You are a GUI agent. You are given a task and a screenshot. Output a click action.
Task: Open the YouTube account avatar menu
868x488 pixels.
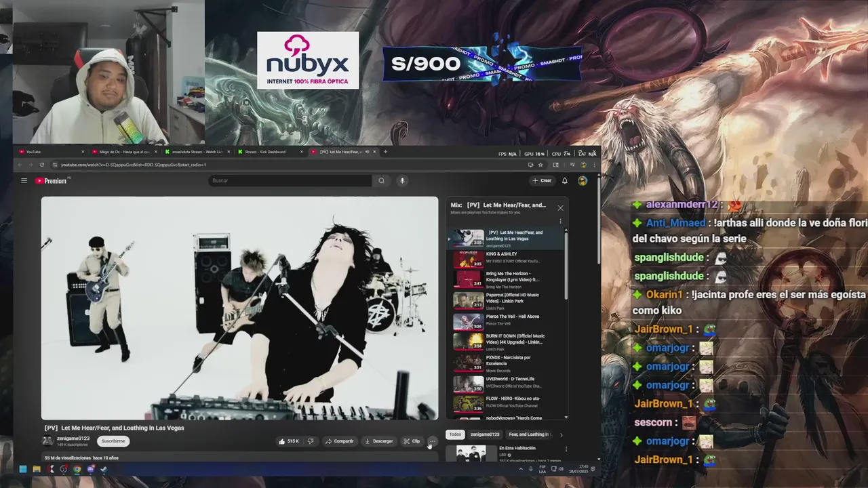pos(583,181)
